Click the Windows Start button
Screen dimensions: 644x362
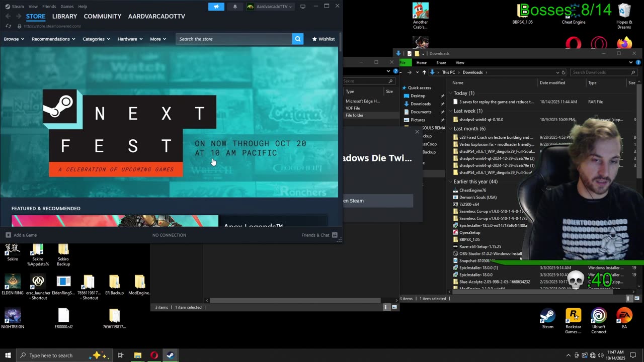8,355
